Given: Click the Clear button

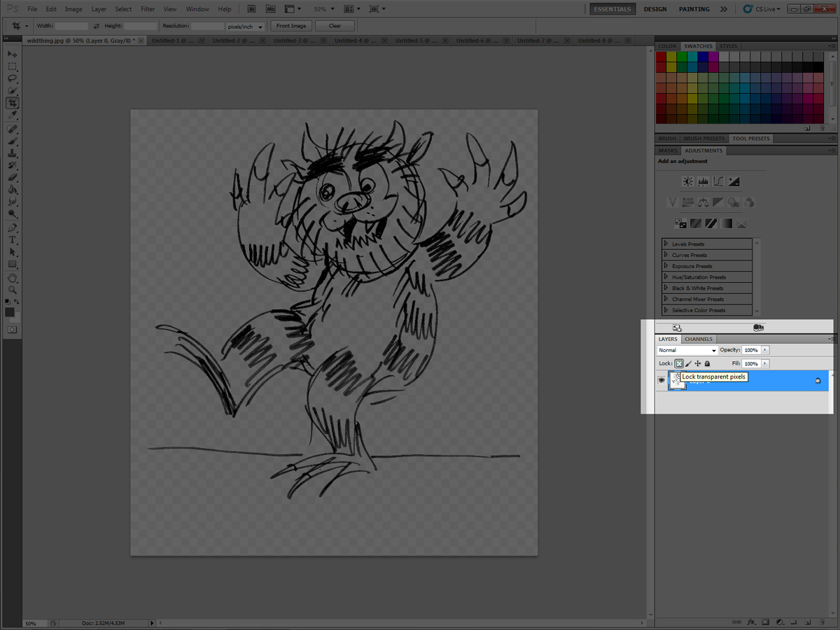Looking at the screenshot, I should 335,26.
